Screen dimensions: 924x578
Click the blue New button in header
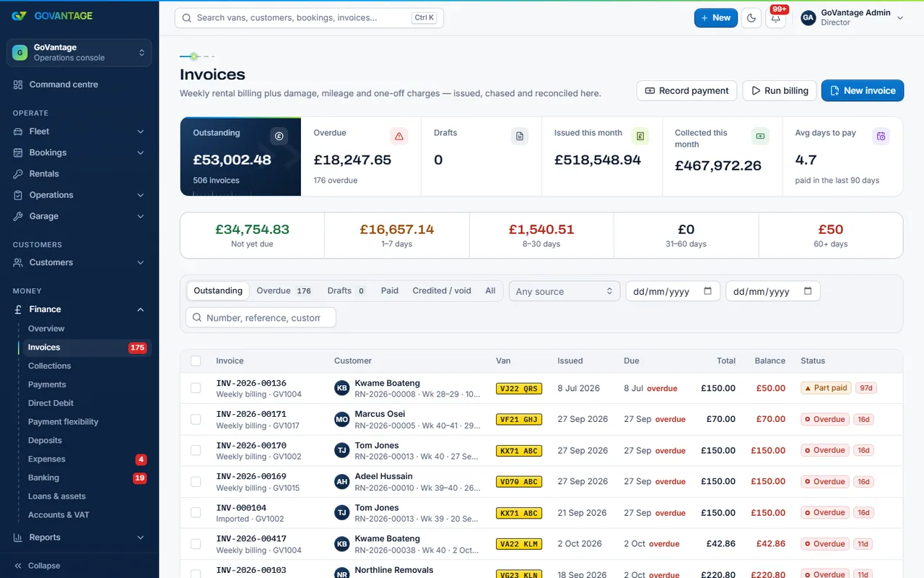pos(716,18)
